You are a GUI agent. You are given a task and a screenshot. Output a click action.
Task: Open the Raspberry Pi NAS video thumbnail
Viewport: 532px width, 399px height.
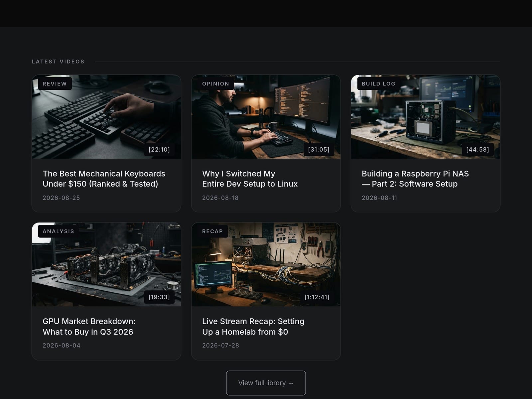click(426, 117)
